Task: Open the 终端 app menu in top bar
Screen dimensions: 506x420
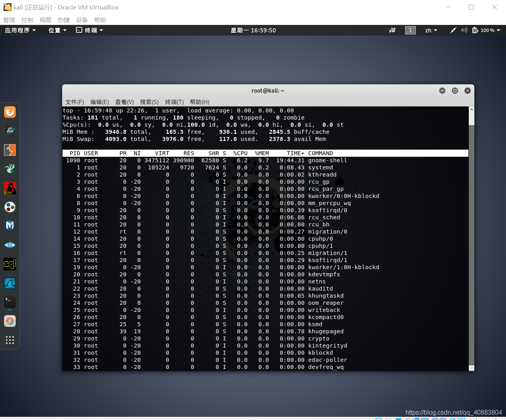Action: pos(90,30)
